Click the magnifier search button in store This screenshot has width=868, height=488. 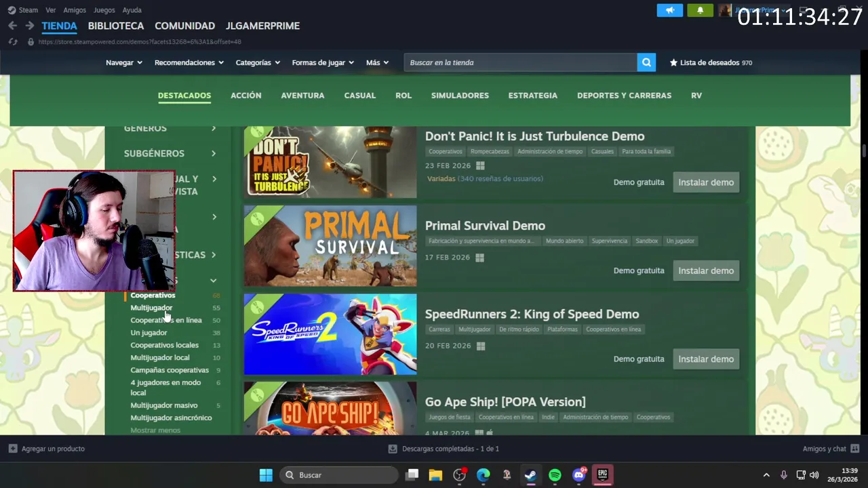pyautogui.click(x=646, y=62)
